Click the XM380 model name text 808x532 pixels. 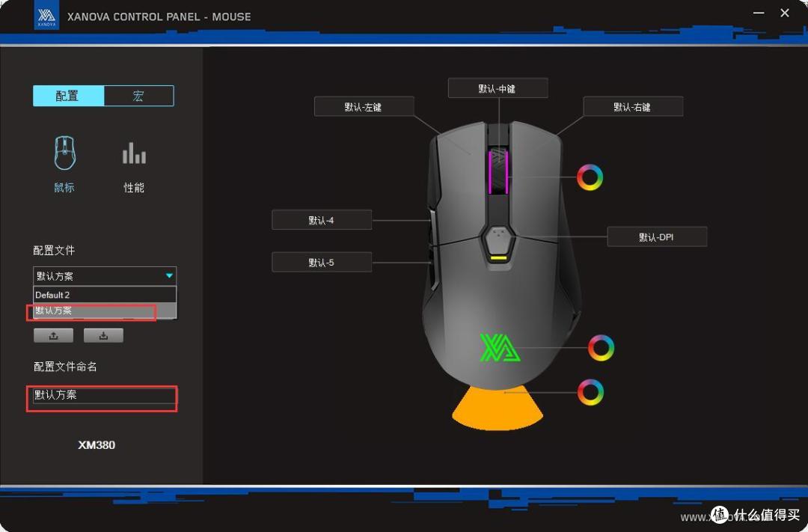[x=97, y=445]
